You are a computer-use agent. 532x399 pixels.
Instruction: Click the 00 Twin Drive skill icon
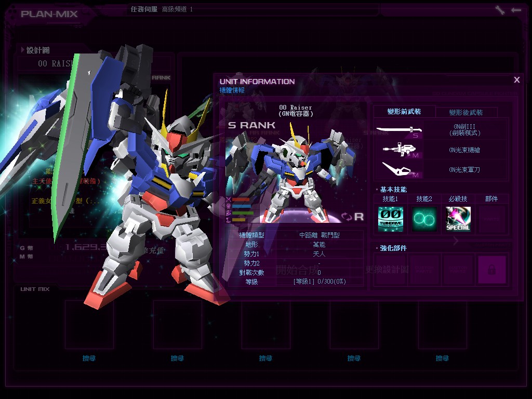[x=391, y=219]
